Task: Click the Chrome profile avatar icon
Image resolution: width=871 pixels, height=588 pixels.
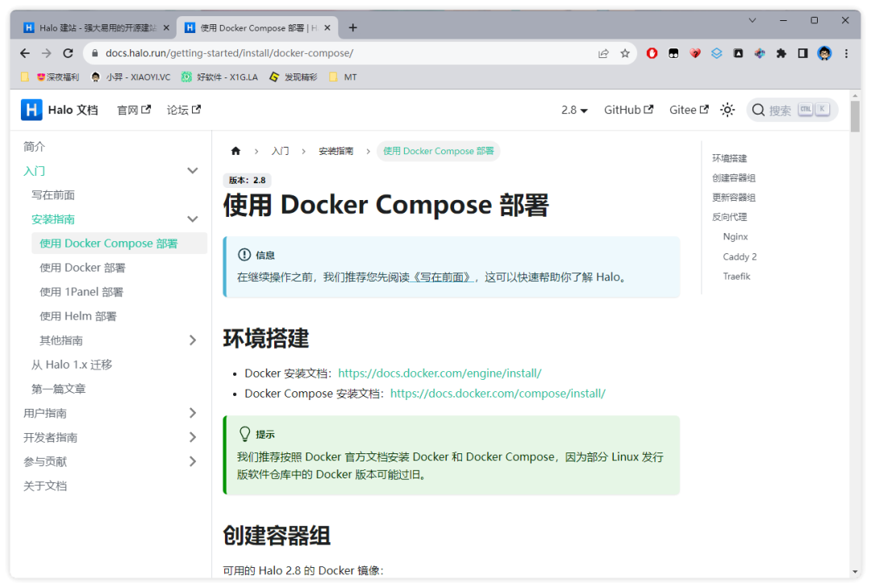Action: tap(823, 53)
